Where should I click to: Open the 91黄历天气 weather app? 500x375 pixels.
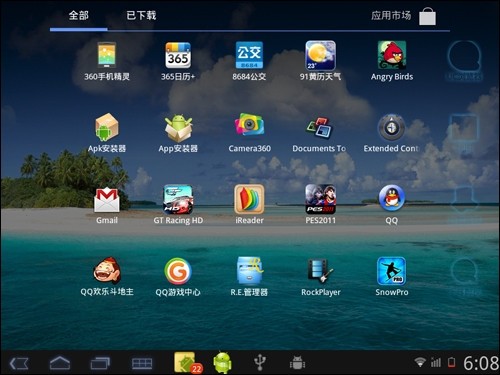point(320,62)
